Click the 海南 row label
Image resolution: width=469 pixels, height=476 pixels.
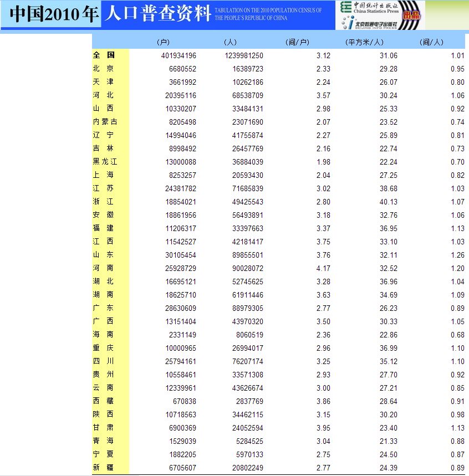tap(103, 335)
